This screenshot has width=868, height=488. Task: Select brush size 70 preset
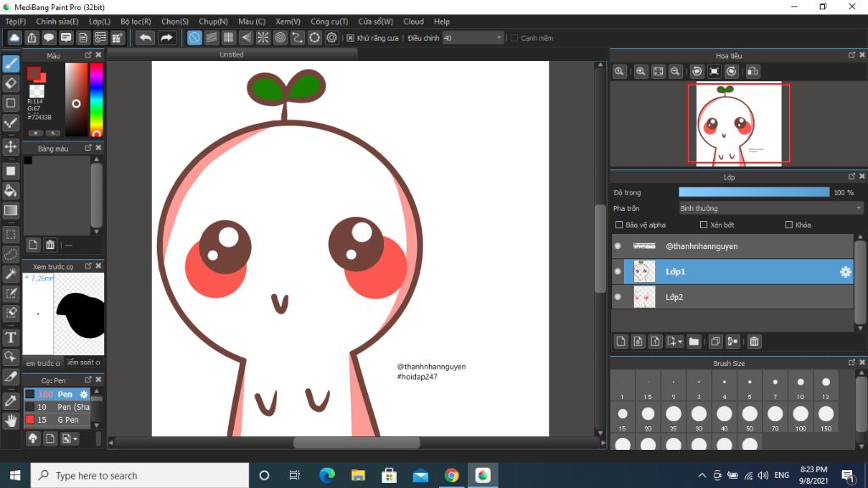tap(775, 413)
